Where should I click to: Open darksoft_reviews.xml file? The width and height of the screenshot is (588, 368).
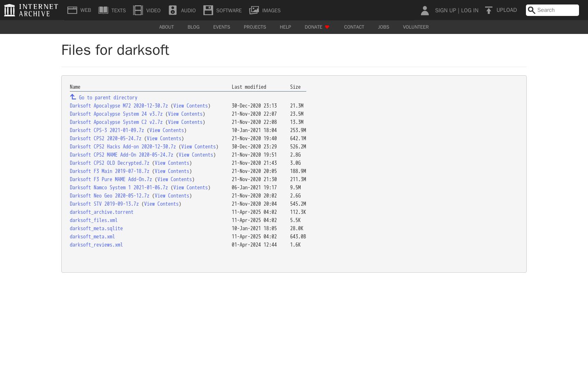coord(96,245)
